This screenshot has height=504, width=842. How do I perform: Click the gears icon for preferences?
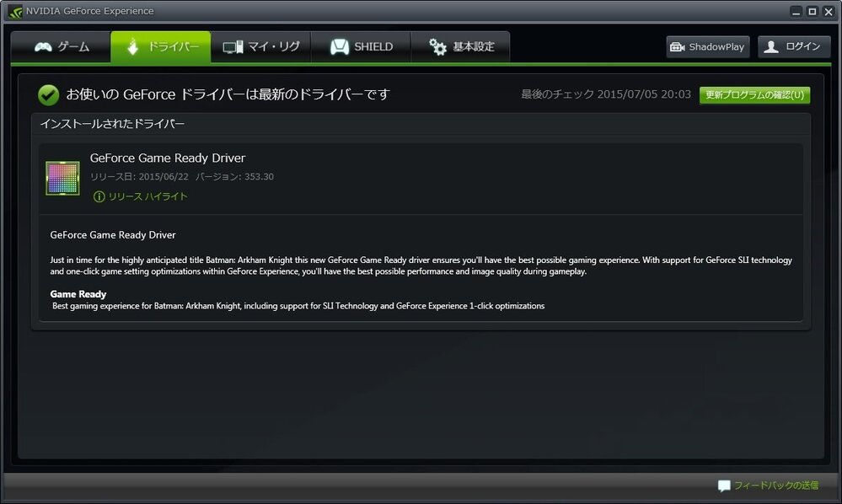(x=437, y=47)
